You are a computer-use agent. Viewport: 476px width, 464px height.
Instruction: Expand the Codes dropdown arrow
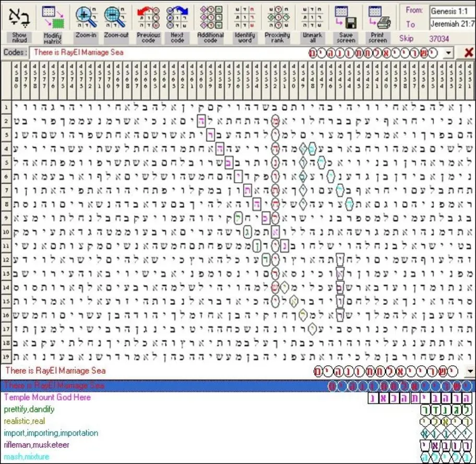(448, 53)
